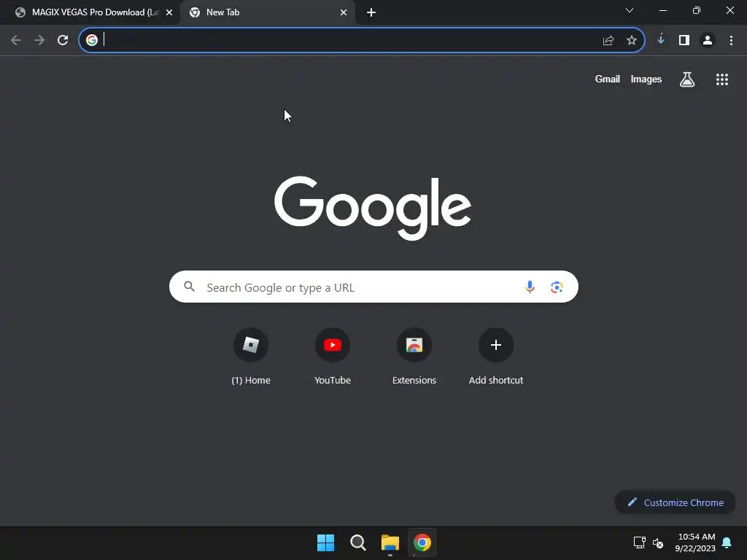Open the (1) Home shortcut
The height and width of the screenshot is (560, 747).
[x=251, y=357]
